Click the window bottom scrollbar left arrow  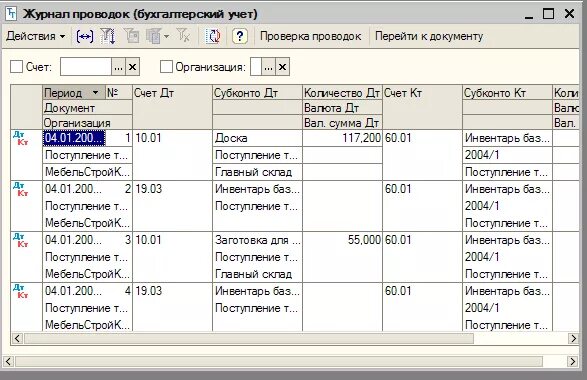click(8, 361)
